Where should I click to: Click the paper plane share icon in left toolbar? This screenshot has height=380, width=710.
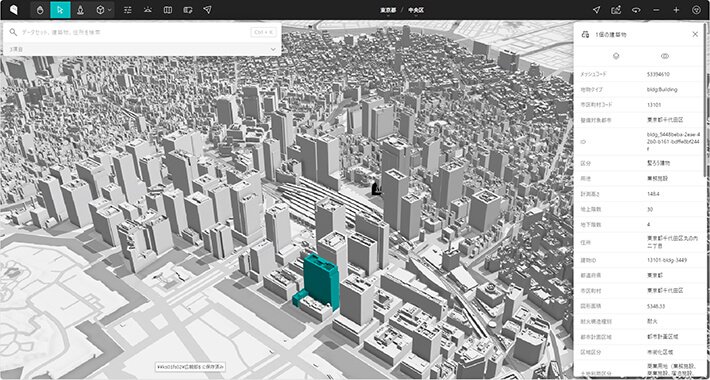click(207, 10)
